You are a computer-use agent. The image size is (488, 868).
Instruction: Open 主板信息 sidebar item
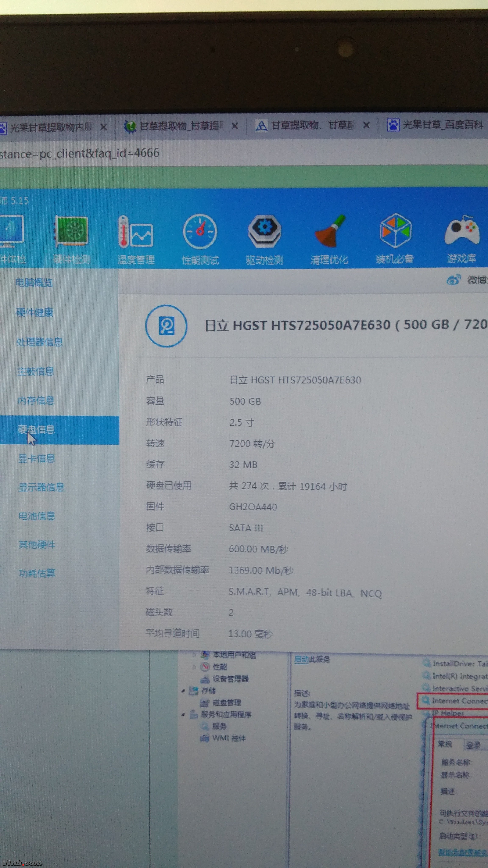point(36,371)
